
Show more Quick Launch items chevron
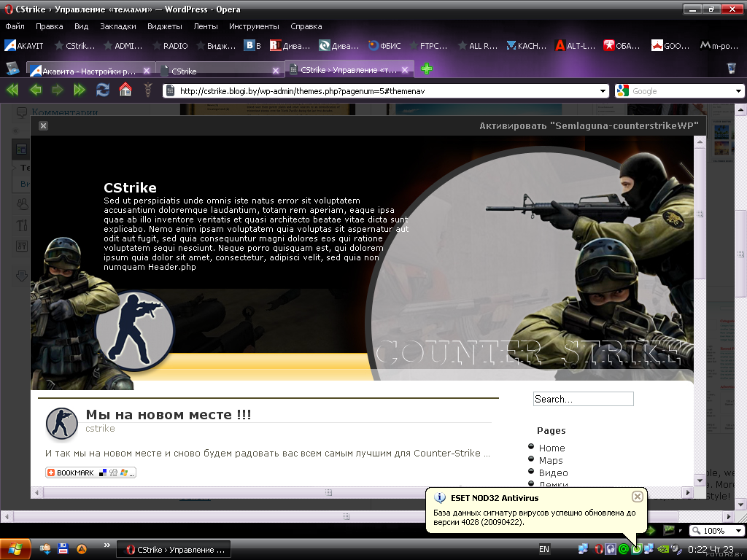[107, 545]
